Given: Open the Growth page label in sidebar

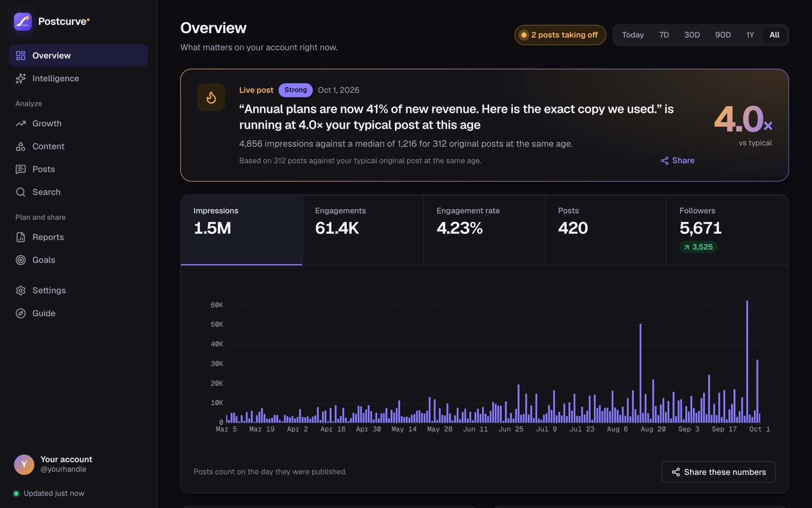Looking at the screenshot, I should click(x=47, y=123).
